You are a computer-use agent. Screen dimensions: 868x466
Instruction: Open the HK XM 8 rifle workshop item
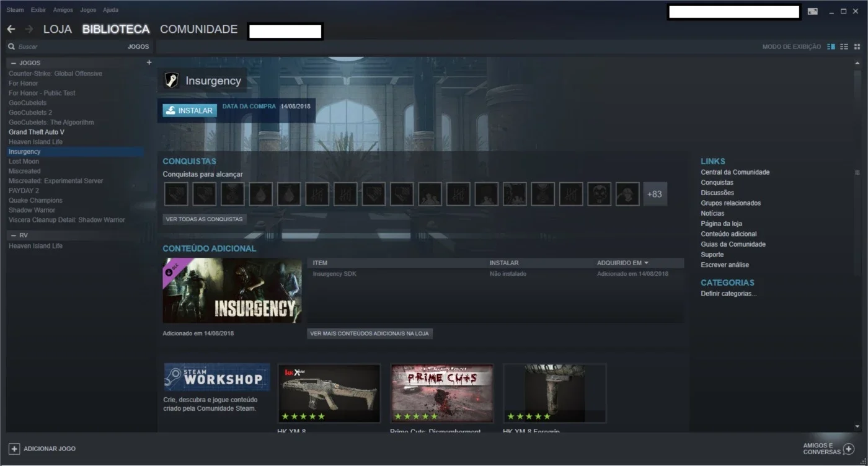329,393
